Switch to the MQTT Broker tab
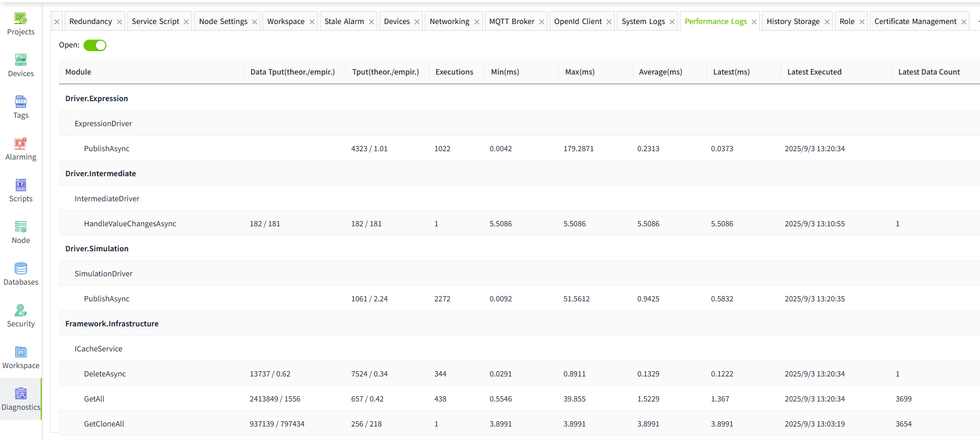This screenshot has width=980, height=439. pyautogui.click(x=511, y=21)
